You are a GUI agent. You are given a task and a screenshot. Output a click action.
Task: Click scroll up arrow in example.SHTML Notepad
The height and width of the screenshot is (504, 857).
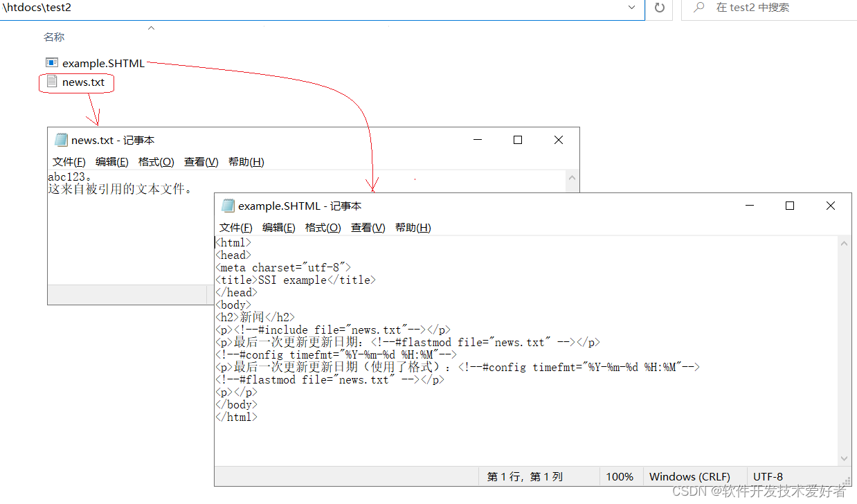click(x=844, y=244)
